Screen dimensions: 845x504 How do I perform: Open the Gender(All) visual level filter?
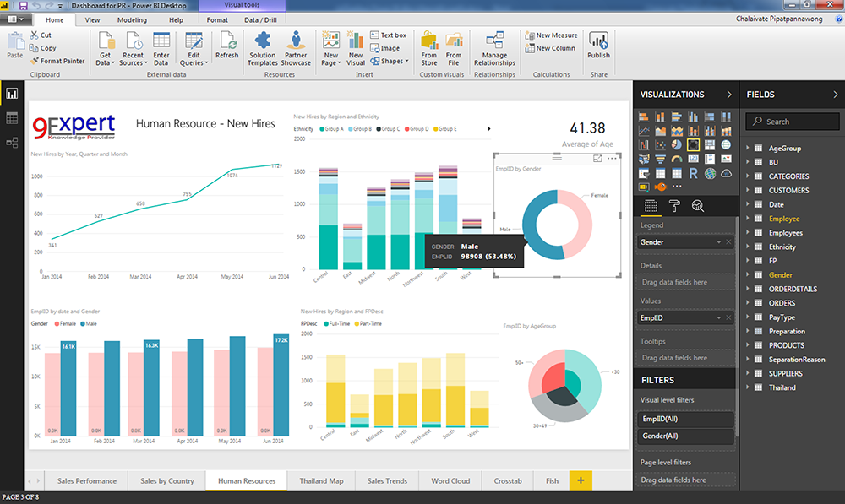685,436
